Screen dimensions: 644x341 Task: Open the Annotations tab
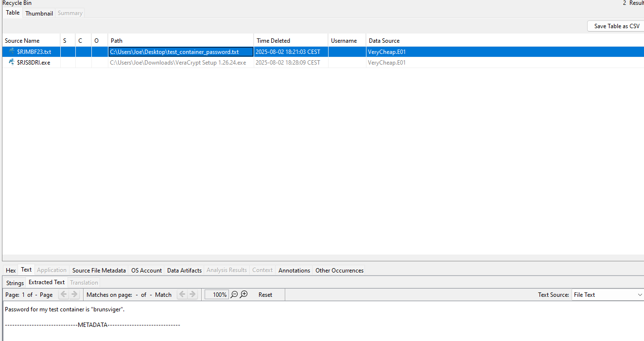294,270
